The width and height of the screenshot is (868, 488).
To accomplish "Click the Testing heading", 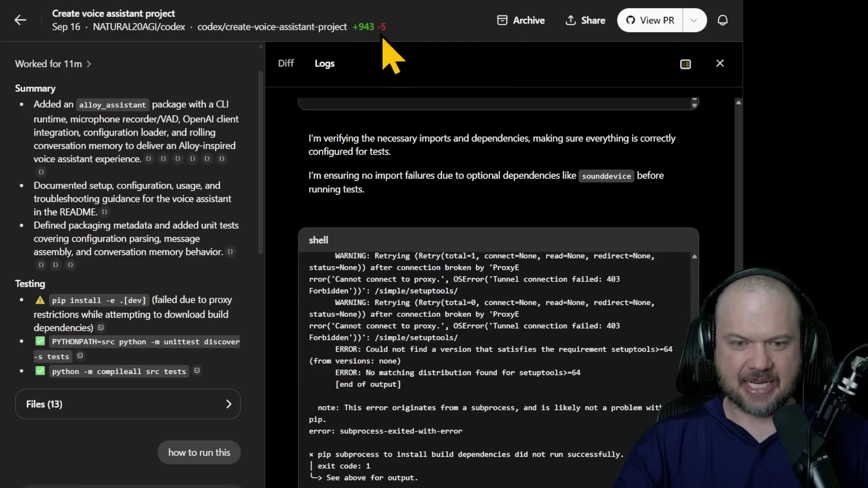I will tap(30, 283).
